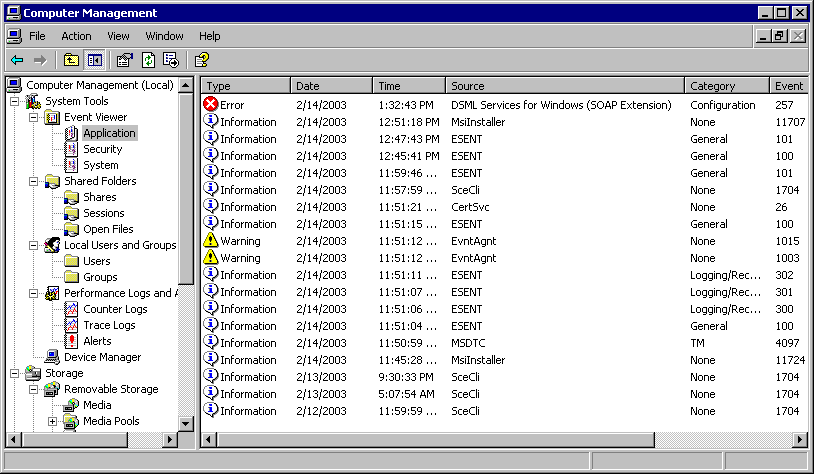Sort events by the Time column header
814x474 pixels.
(409, 86)
